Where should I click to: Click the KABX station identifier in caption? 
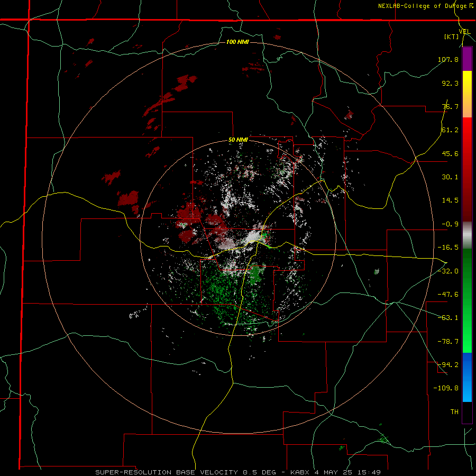(x=300, y=472)
